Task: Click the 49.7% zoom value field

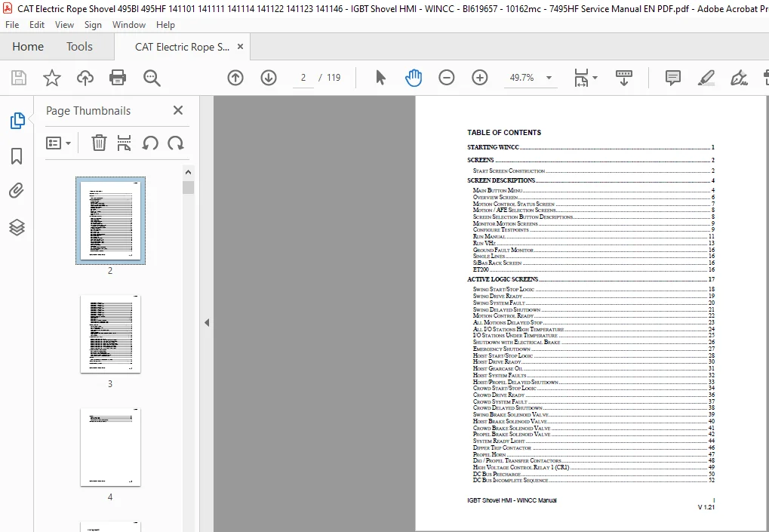Action: [521, 78]
